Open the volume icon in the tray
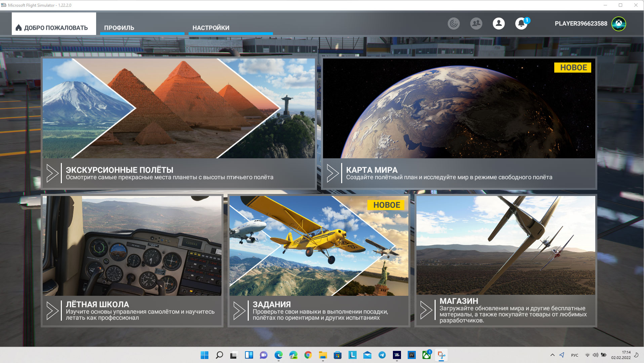 [595, 355]
